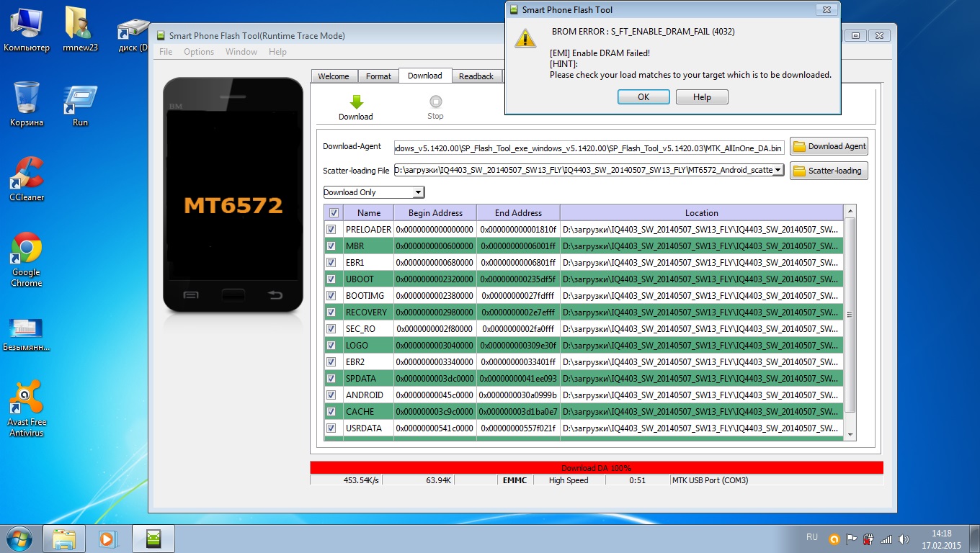
Task: Click the Scatter-loading folder button
Action: click(829, 171)
